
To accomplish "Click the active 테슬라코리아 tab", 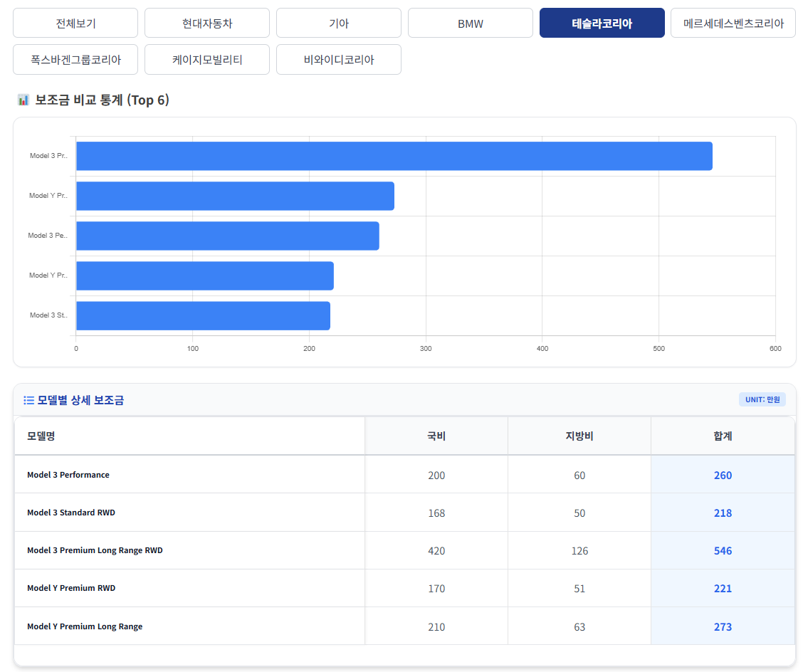I will tap(602, 23).
